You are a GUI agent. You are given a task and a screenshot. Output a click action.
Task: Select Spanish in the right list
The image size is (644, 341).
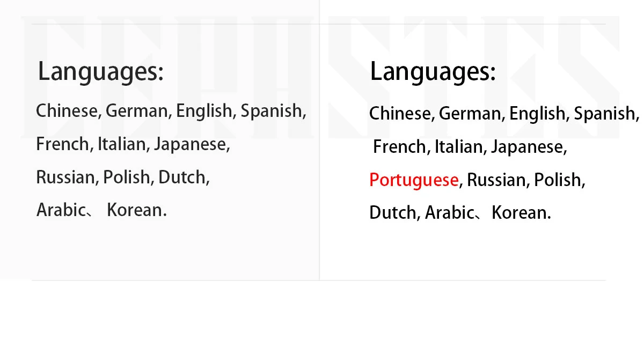coord(605,114)
